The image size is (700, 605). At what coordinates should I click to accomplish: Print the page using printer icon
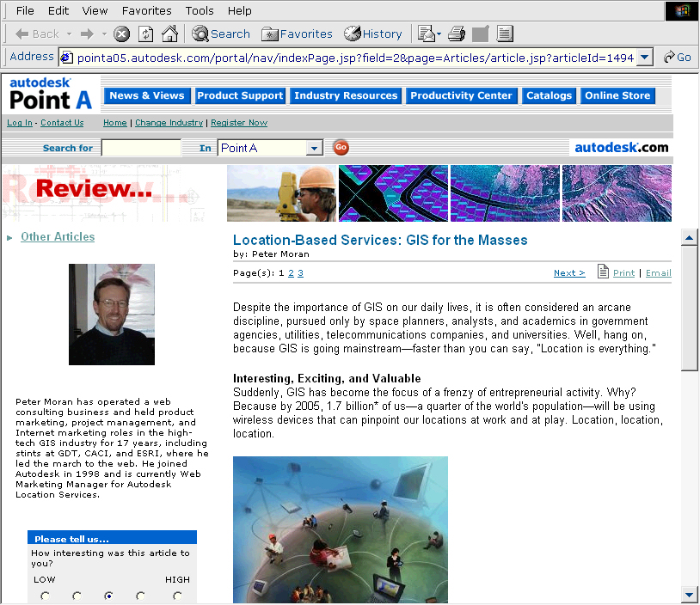tap(457, 34)
